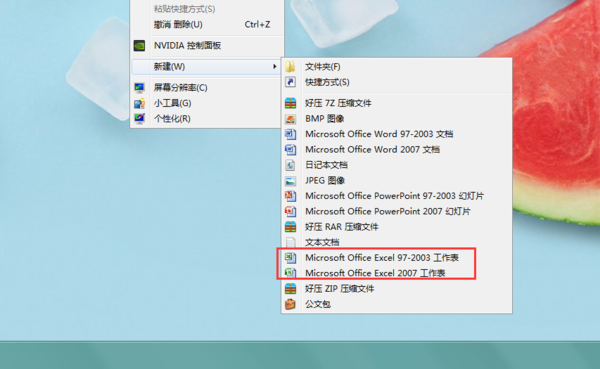600x369 pixels.
Task: Click the BMP image icon
Action: click(290, 119)
